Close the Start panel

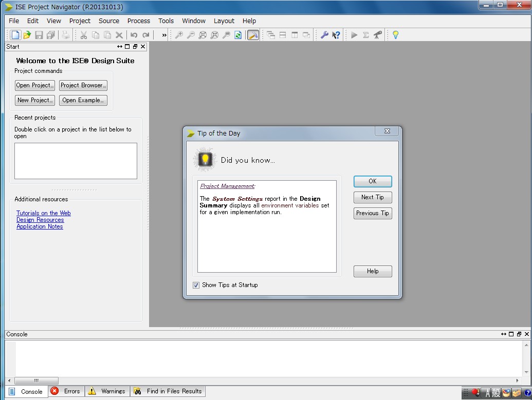click(143, 46)
